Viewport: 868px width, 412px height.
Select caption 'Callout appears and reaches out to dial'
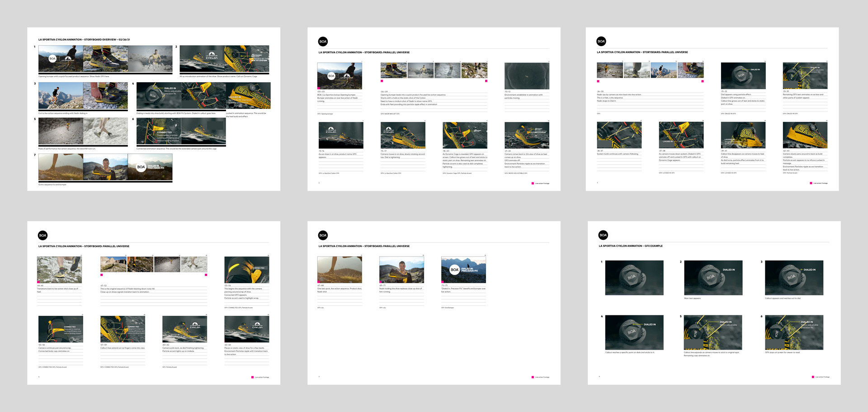pyautogui.click(x=783, y=298)
